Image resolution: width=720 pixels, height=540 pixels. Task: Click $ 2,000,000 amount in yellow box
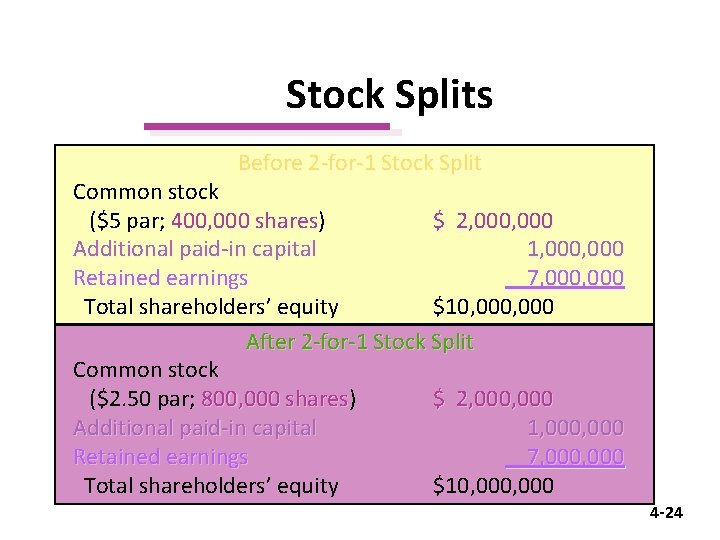[x=493, y=221]
